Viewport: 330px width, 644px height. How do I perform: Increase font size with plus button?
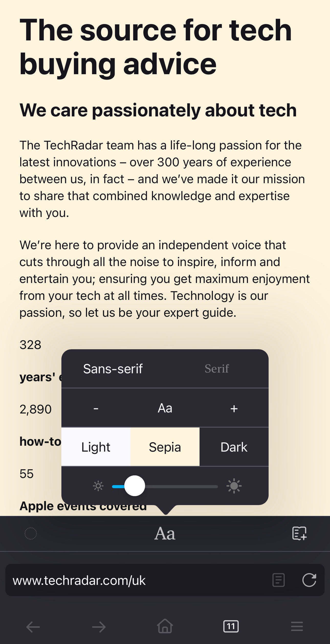point(234,408)
